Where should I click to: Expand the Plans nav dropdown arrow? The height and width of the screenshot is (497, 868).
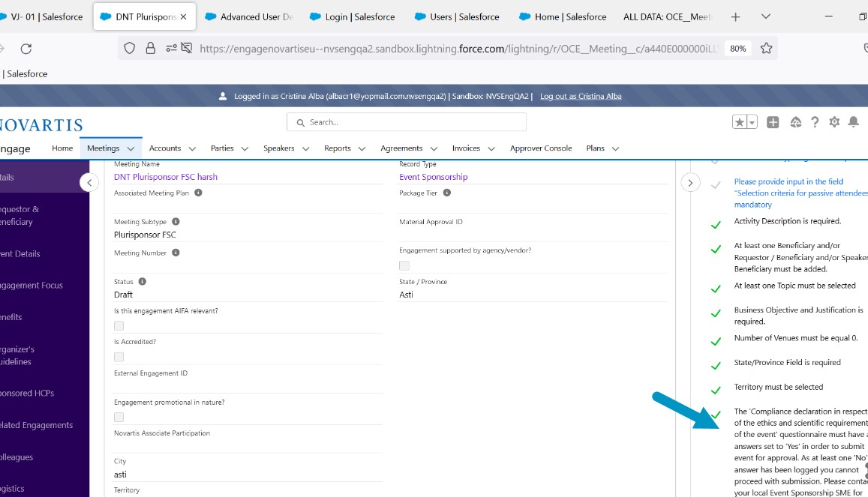[x=616, y=148]
